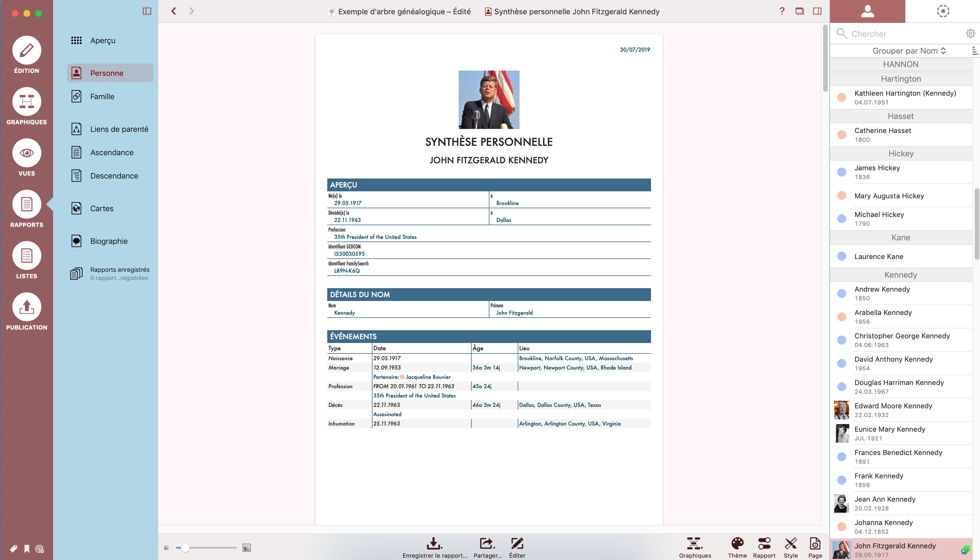980x560 pixels.
Task: Select the Famille report
Action: click(x=110, y=96)
